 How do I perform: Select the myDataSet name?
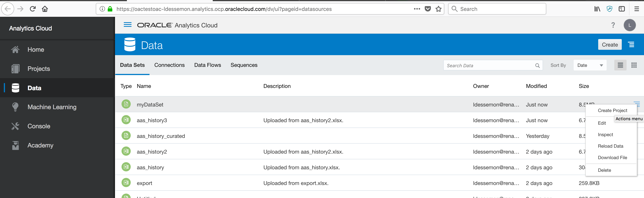tap(150, 105)
